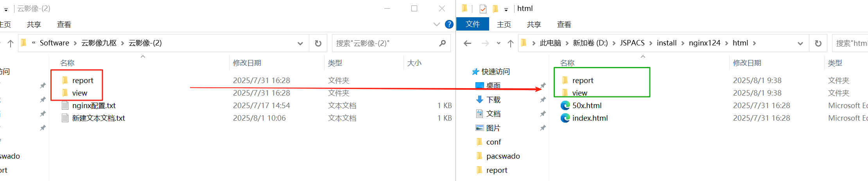Open recent locations dropdown in html window
Viewport: 868px width, 181px height.
pos(499,43)
